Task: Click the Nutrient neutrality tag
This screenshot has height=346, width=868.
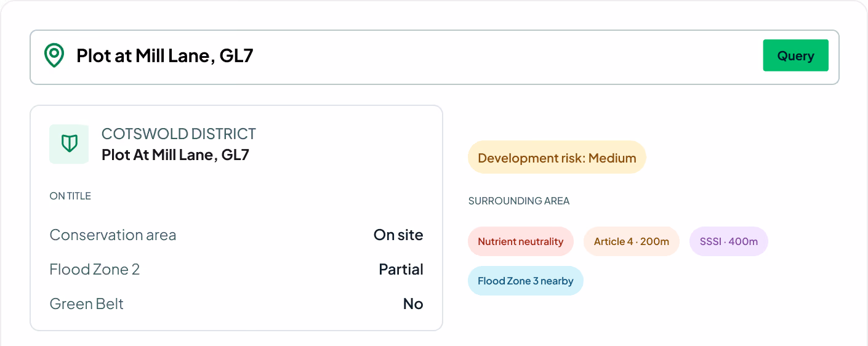Action: click(520, 241)
